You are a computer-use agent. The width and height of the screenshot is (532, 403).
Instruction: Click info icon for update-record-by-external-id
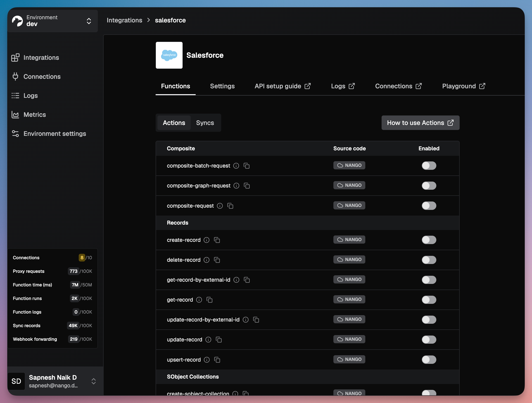click(x=246, y=320)
